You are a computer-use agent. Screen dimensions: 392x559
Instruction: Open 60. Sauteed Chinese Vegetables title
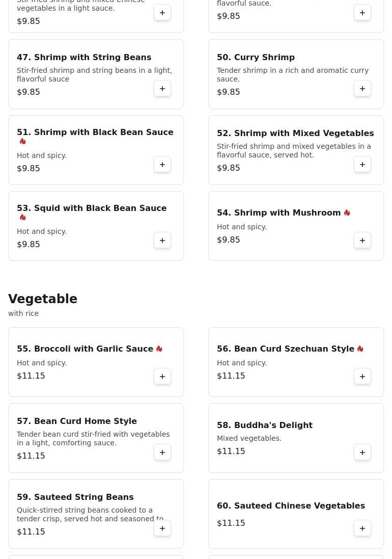(291, 505)
